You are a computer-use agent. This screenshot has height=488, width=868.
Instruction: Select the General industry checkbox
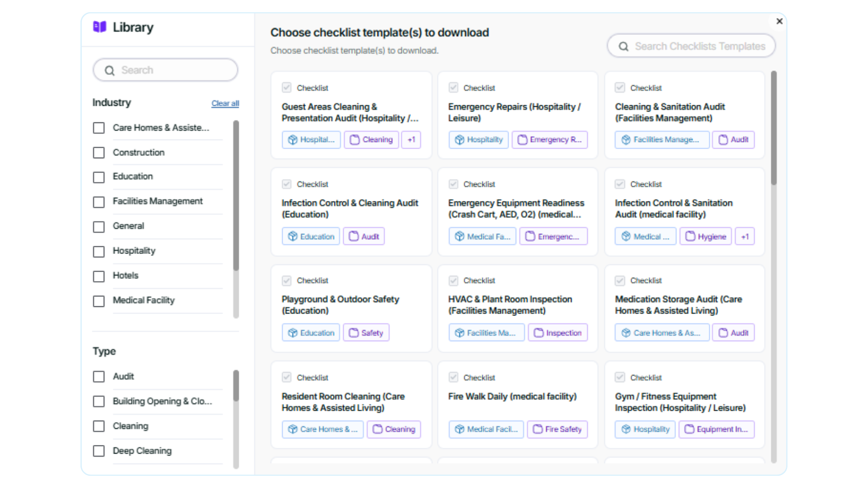99,227
